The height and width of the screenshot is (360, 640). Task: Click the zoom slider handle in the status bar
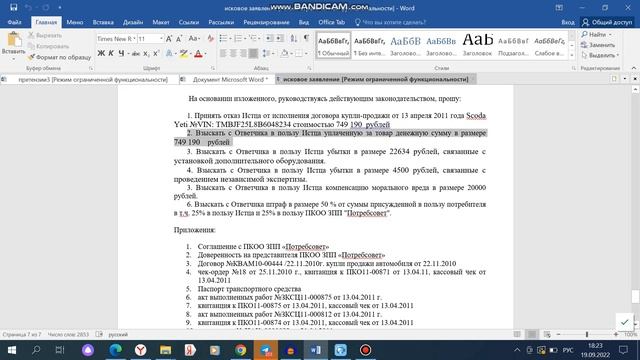click(587, 334)
